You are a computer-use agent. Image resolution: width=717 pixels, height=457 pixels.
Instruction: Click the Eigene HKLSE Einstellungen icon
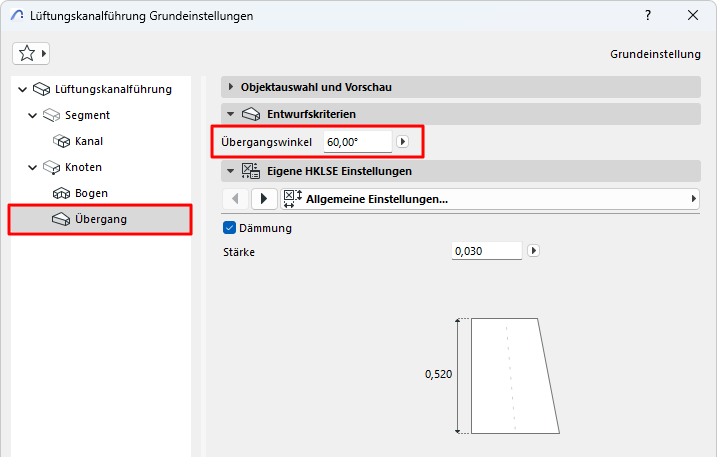click(251, 171)
